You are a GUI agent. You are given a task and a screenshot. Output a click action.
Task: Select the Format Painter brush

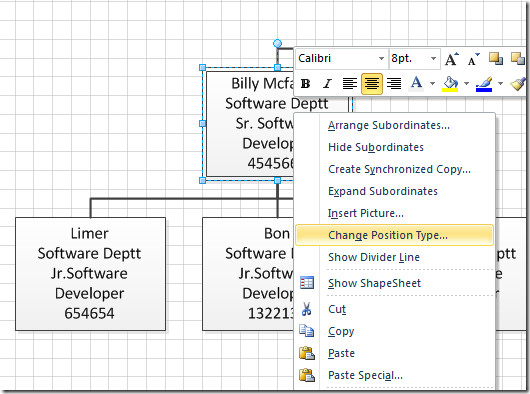point(517,83)
